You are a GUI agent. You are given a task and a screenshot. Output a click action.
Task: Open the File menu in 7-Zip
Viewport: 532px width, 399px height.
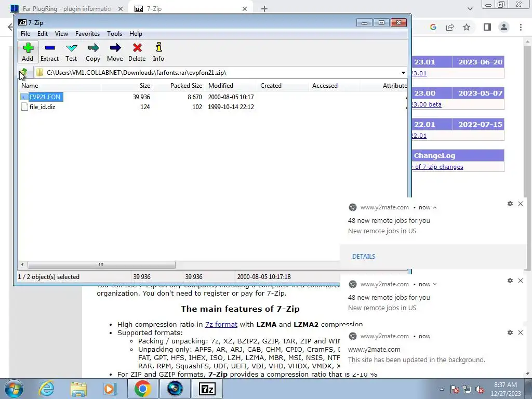coord(25,34)
